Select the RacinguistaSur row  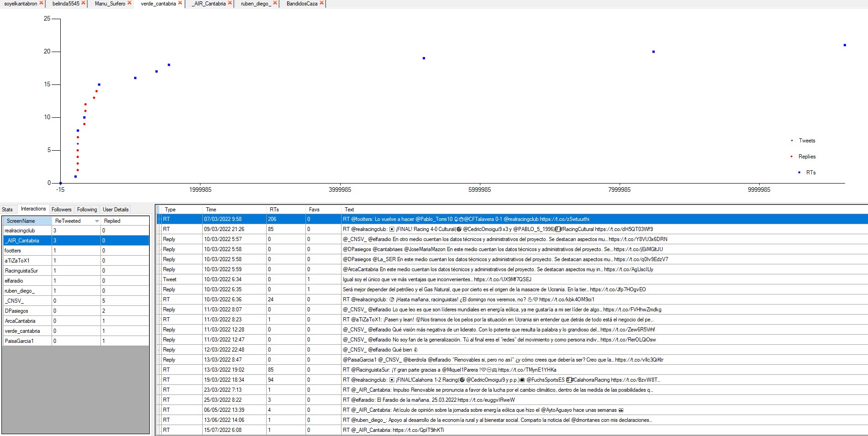pos(76,271)
